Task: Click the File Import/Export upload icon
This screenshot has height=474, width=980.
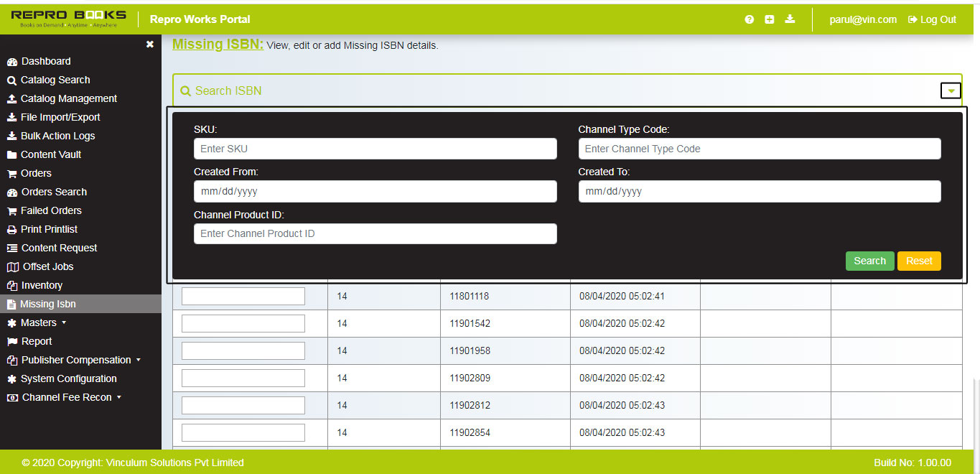Action: (10, 117)
